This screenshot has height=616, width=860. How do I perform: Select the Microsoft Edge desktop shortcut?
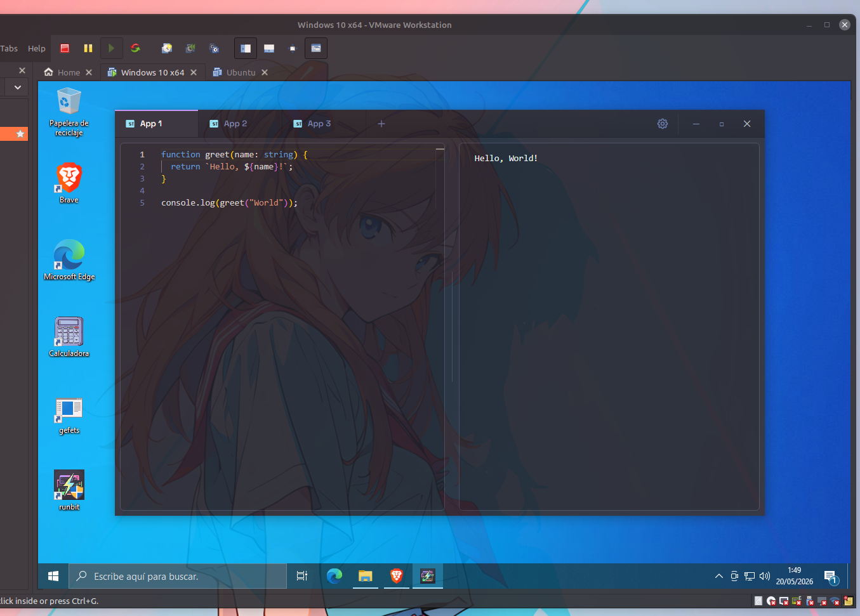[69, 260]
